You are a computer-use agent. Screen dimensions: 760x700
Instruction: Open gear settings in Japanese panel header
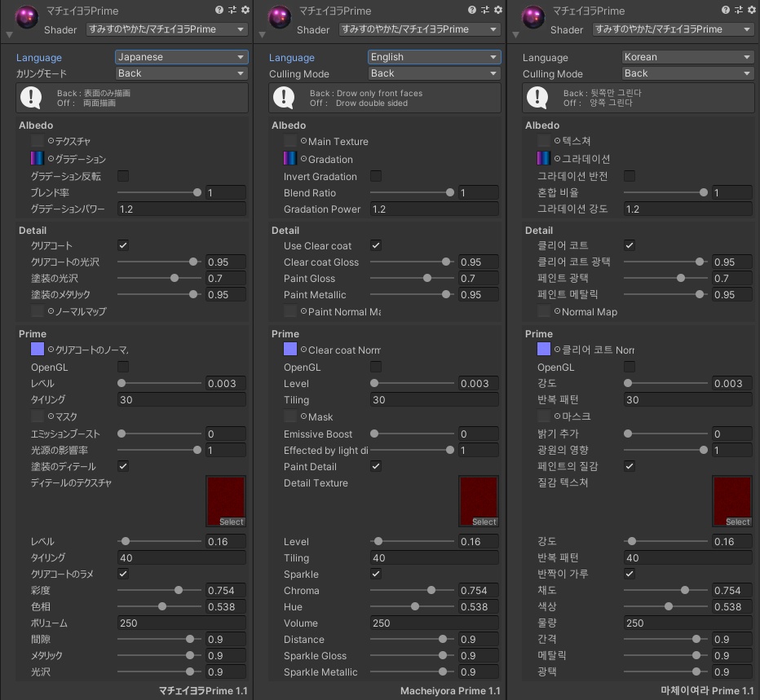click(245, 10)
